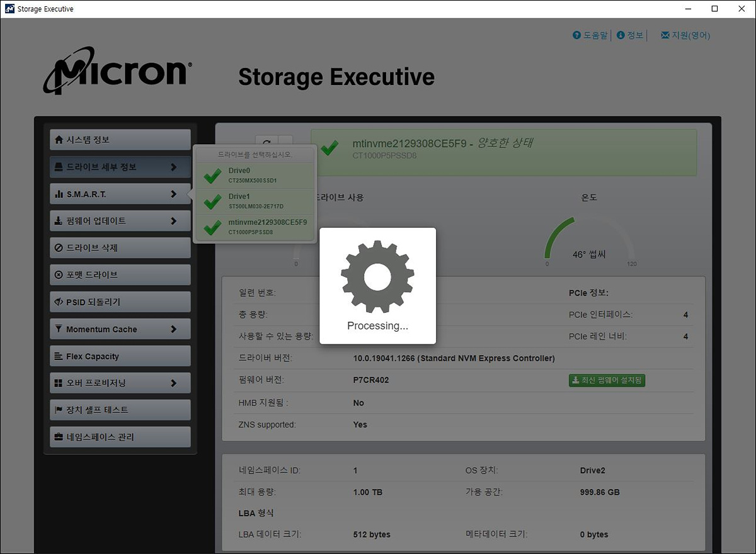Image resolution: width=756 pixels, height=554 pixels.
Task: Select Flex Capacity option
Action: click(x=120, y=356)
